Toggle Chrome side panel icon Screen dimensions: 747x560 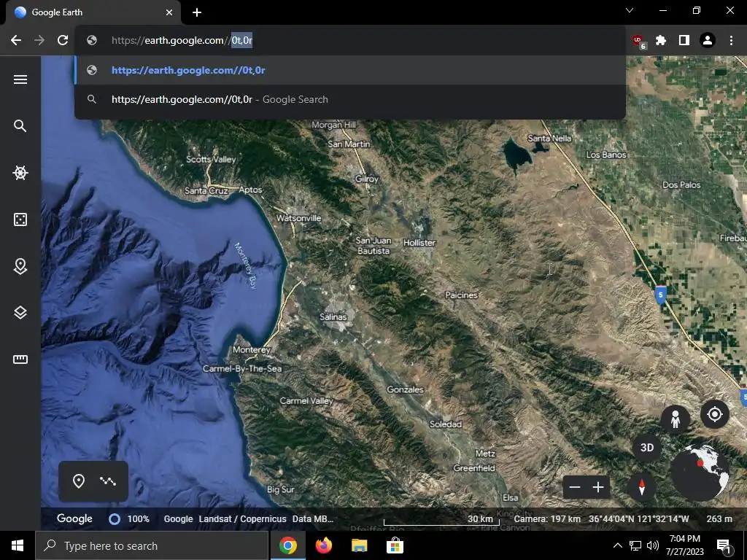coord(684,40)
